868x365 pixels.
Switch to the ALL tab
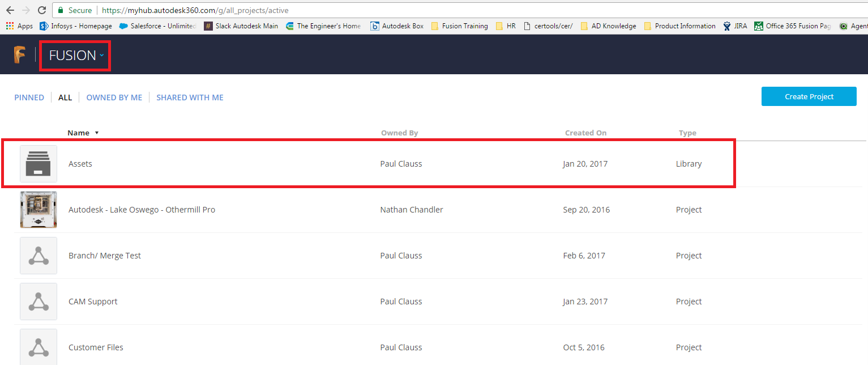point(65,97)
